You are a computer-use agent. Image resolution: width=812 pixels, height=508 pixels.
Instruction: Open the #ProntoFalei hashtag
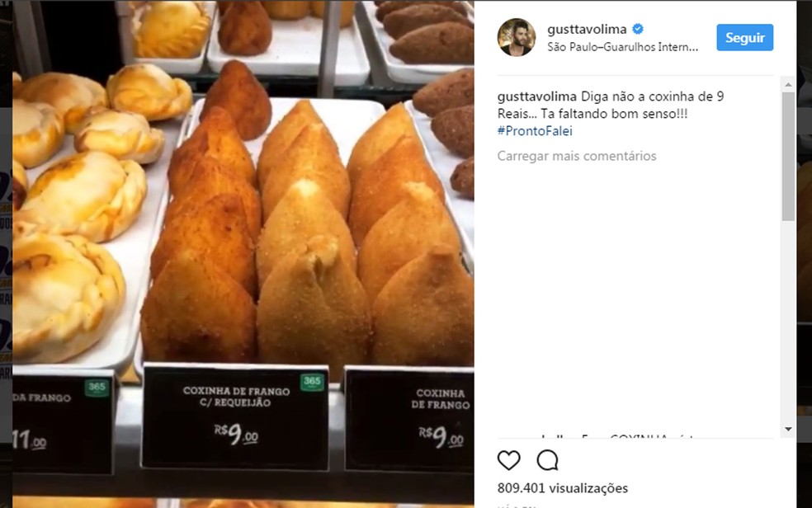(x=535, y=131)
